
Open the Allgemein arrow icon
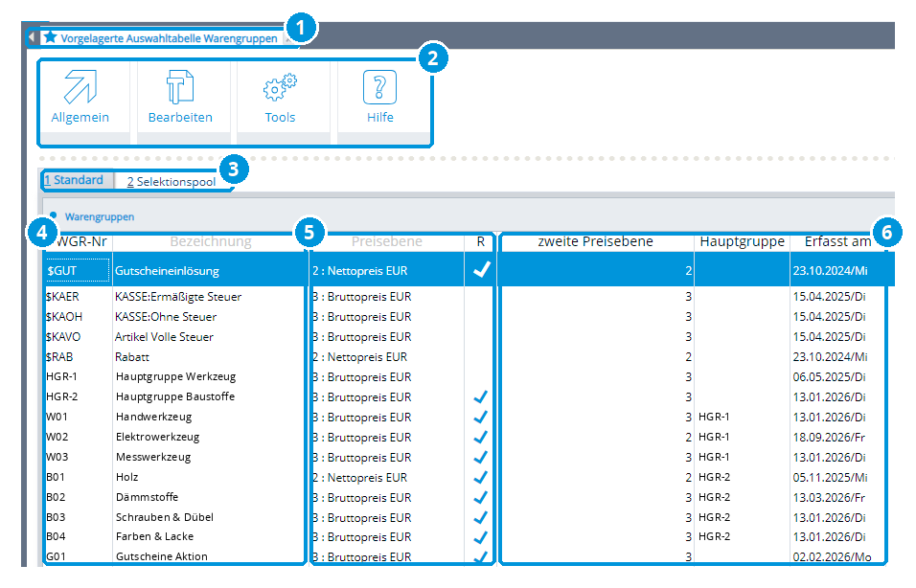80,87
